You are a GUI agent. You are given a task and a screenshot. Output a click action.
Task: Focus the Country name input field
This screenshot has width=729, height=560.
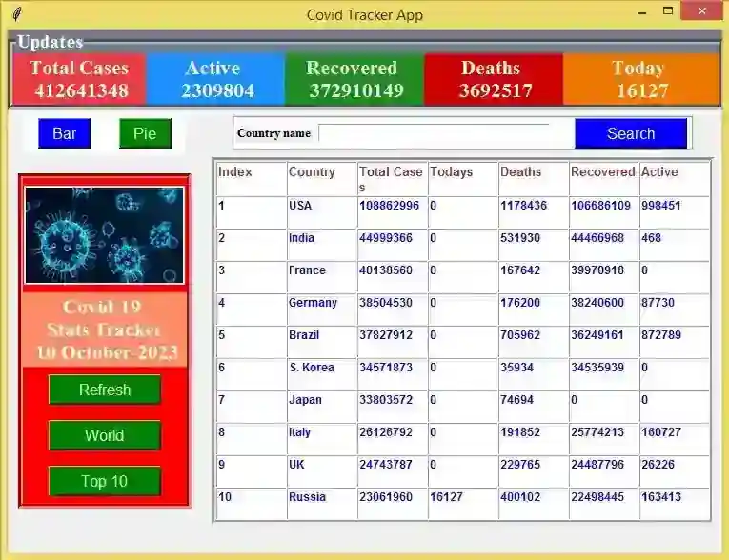(434, 133)
